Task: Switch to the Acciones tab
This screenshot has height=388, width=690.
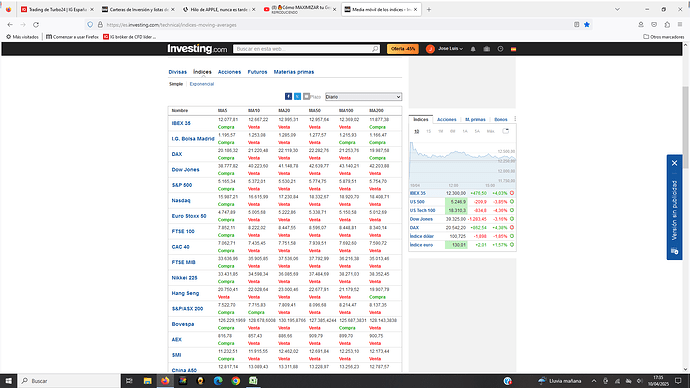Action: pyautogui.click(x=229, y=72)
